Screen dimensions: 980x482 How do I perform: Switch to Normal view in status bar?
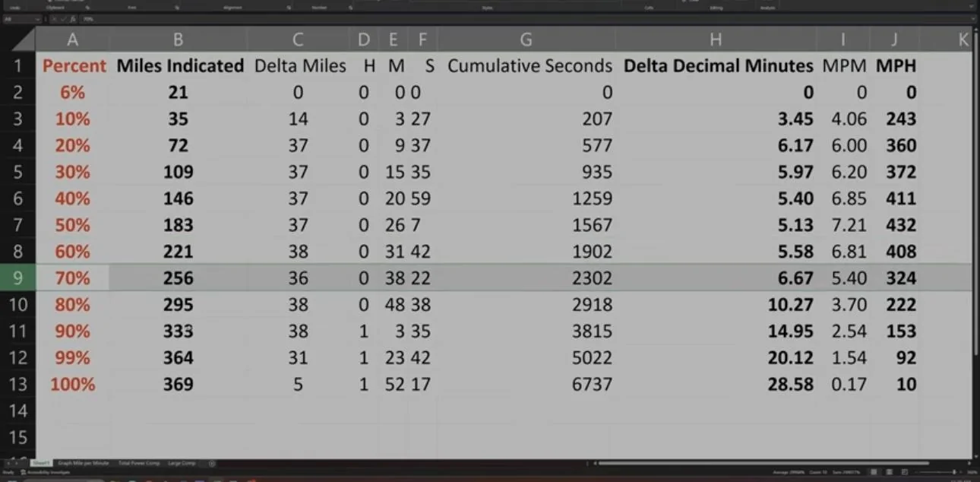tap(874, 472)
